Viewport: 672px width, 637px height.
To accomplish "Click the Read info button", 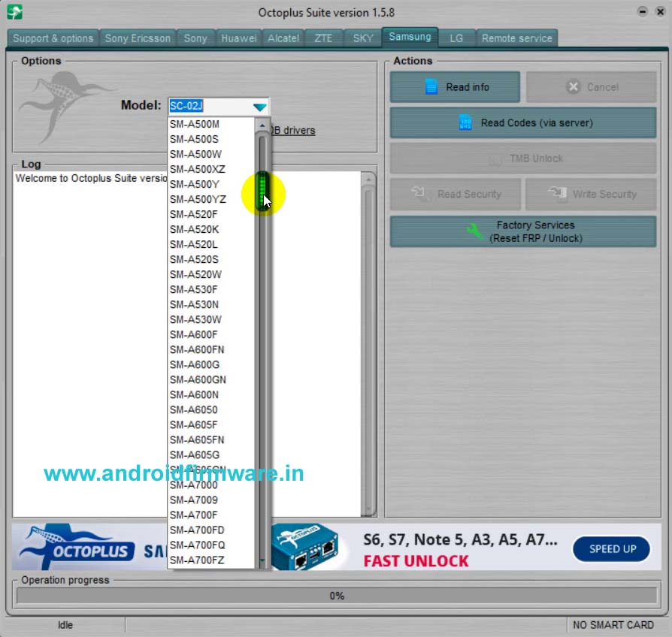I will coord(455,87).
